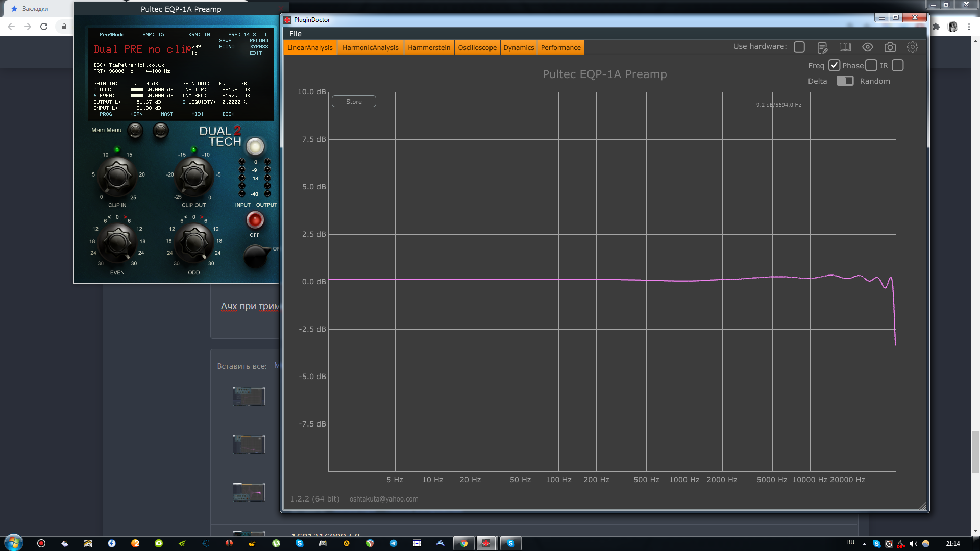Screen dimensions: 980x551
Task: Click the red right arrow above EVEN knob
Action: click(125, 217)
